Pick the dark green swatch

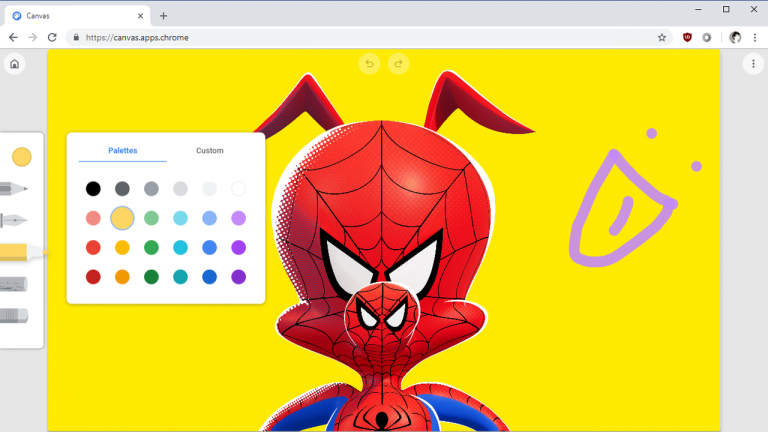point(151,277)
